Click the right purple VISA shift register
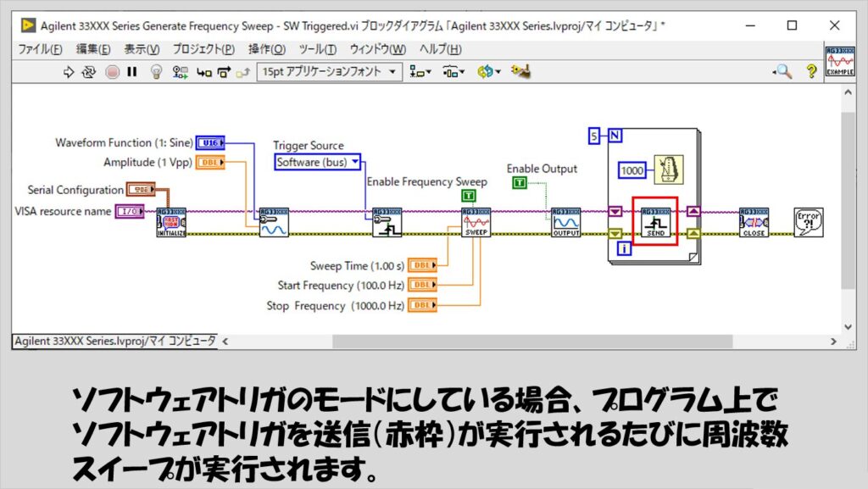868x489 pixels. (x=693, y=211)
